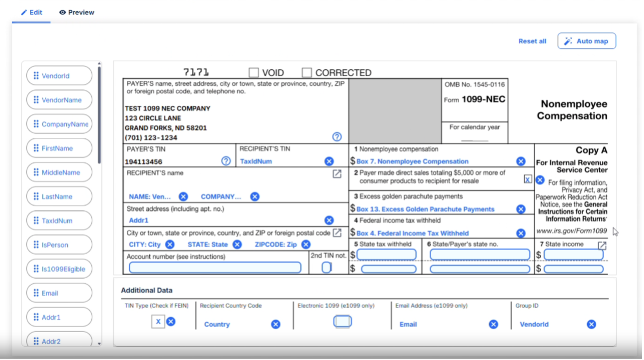
Task: Clear the Box 4 Federal Income Tax mapping
Action: [521, 233]
